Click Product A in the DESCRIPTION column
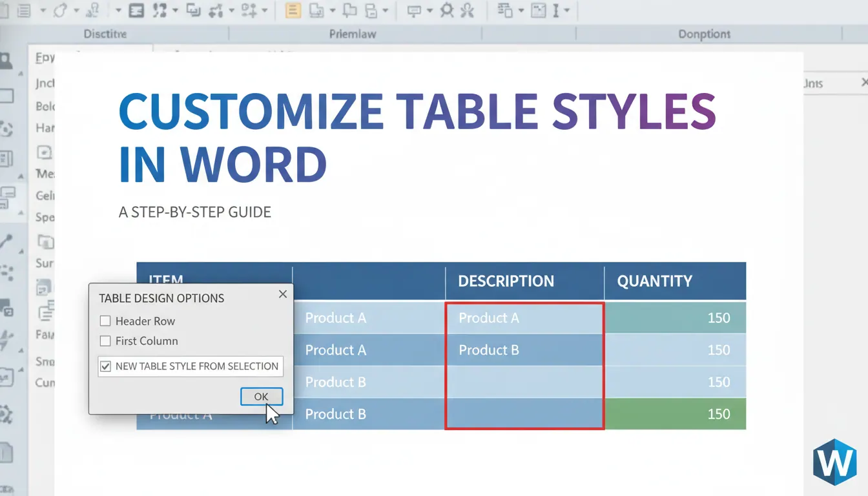Image resolution: width=868 pixels, height=496 pixels. [489, 318]
